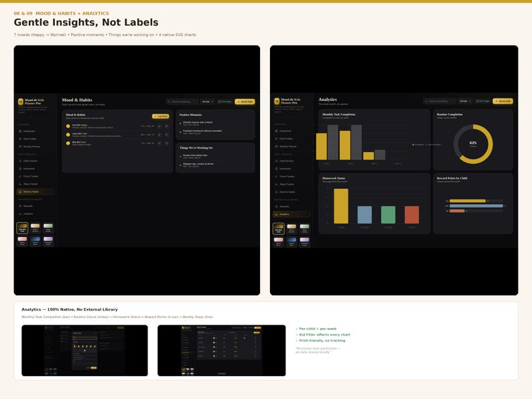Click the delete icon on 'Ava felt Happy' row
Screen dimensions: 532x399
[x=167, y=126]
